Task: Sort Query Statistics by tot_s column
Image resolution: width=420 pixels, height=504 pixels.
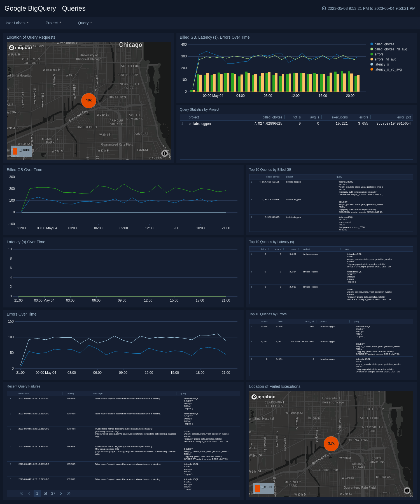Action: pyautogui.click(x=297, y=117)
